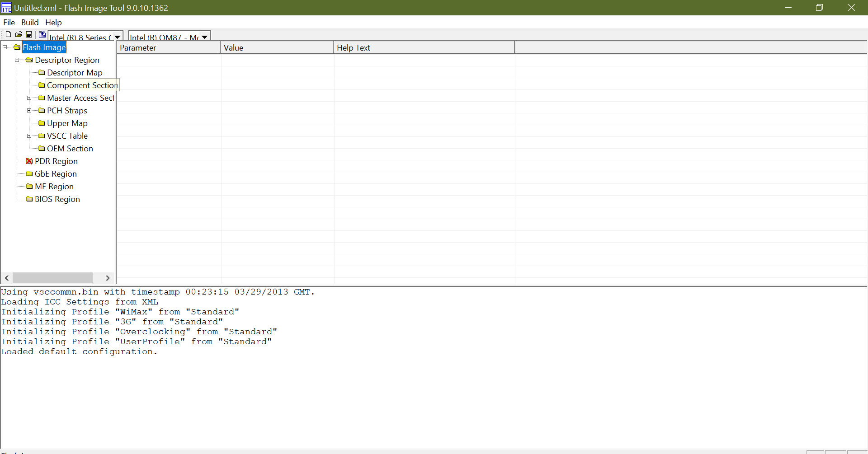Select the OEM Section tree item
868x454 pixels.
pyautogui.click(x=70, y=149)
